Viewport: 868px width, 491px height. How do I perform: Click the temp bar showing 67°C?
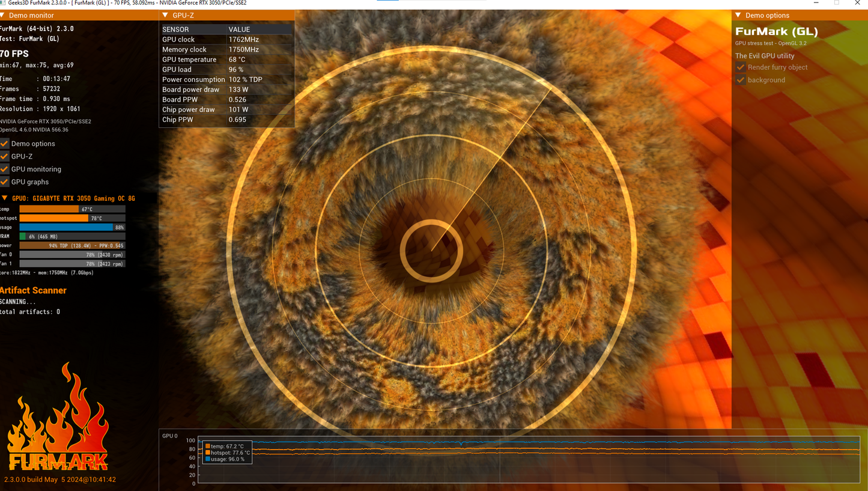tap(72, 209)
